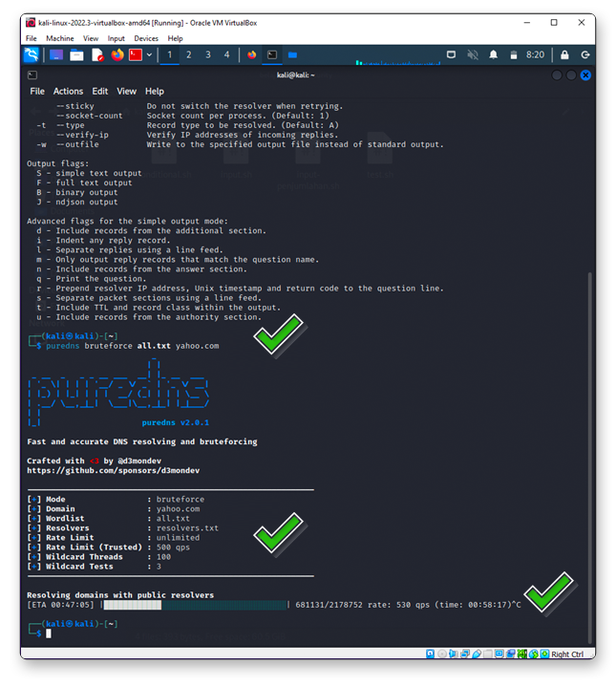Image resolution: width=616 pixels, height=687 pixels.
Task: Click the 'puredns v2.0.1' version text
Action: [175, 422]
